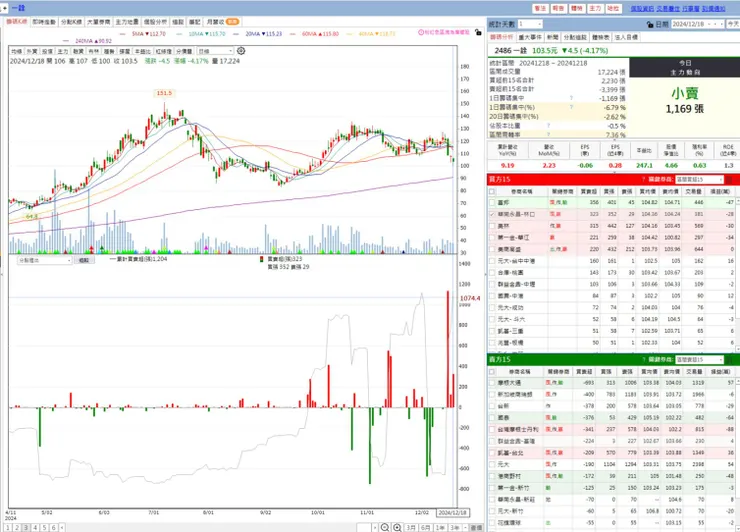Select page 2 layout button

(17, 528)
